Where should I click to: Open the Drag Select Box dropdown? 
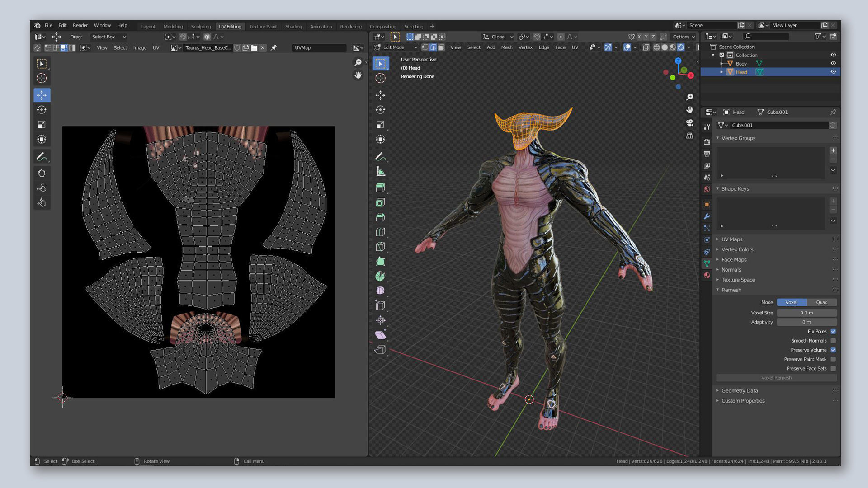pos(108,37)
